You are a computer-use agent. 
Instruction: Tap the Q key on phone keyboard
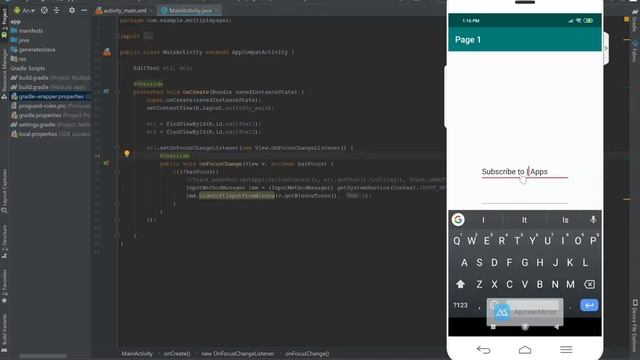point(457,240)
